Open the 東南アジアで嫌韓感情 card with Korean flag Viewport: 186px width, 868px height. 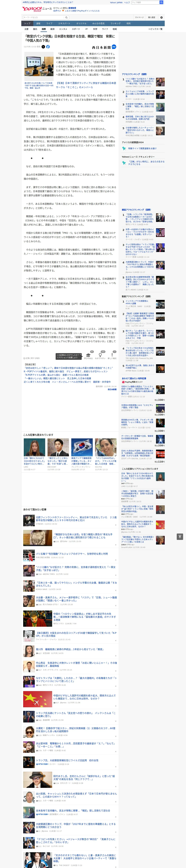(82, 455)
